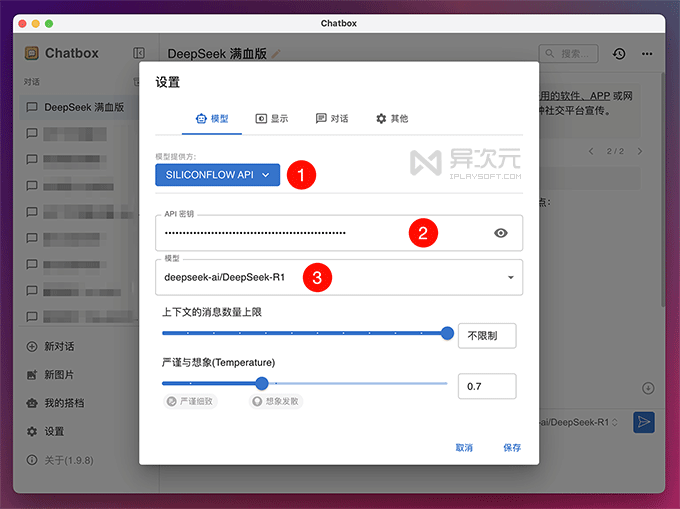Click the Temperature slider handle
The height and width of the screenshot is (509, 680).
point(262,383)
